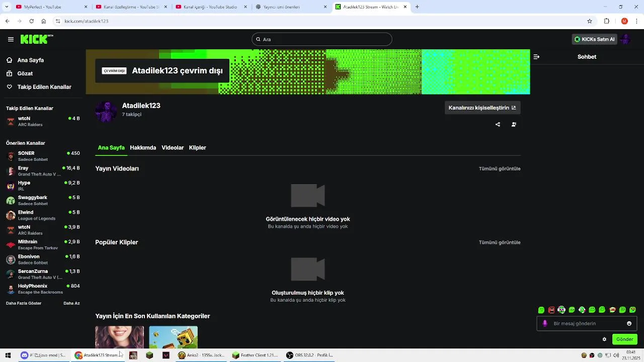The image size is (644, 362).
Task: Go back with the browser back arrow
Action: [x=7, y=21]
